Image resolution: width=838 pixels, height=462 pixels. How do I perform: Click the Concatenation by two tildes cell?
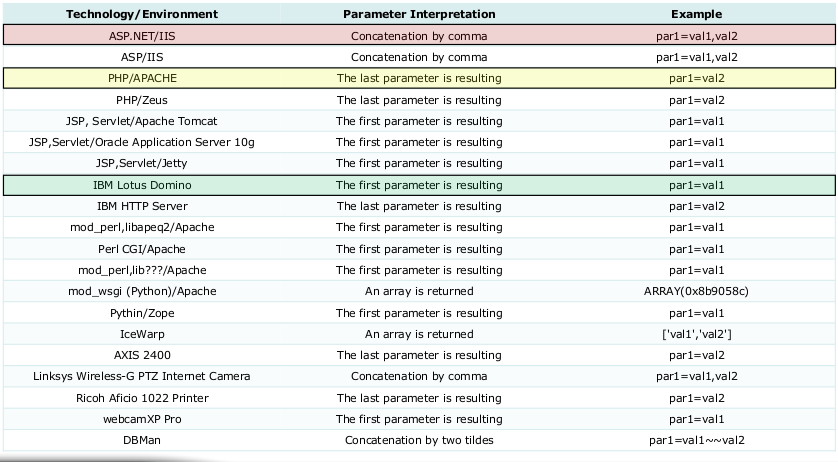[x=419, y=440]
